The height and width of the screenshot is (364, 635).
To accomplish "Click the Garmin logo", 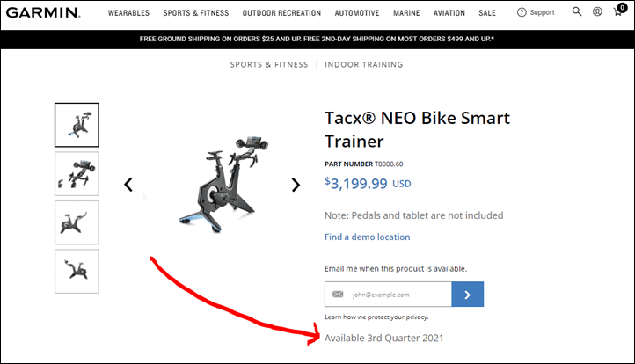I will point(43,12).
